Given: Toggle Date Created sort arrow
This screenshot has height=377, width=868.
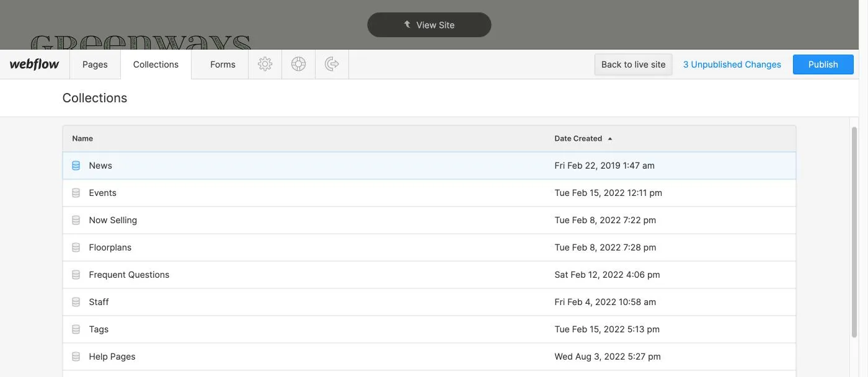Looking at the screenshot, I should (x=610, y=138).
